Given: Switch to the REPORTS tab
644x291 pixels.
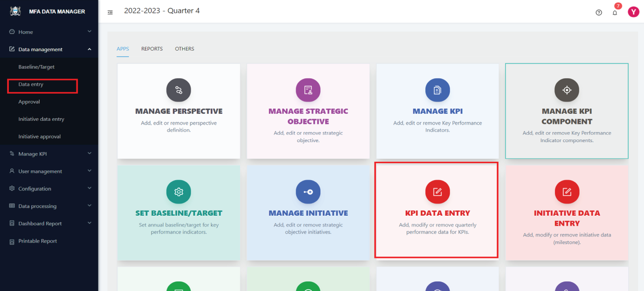Looking at the screenshot, I should pos(152,49).
